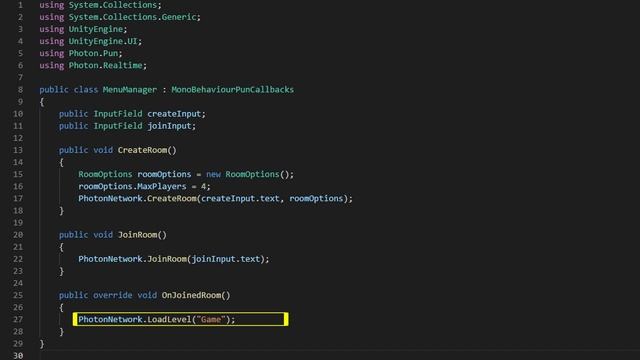
Task: Click 'new' keyword on line 15
Action: point(213,174)
